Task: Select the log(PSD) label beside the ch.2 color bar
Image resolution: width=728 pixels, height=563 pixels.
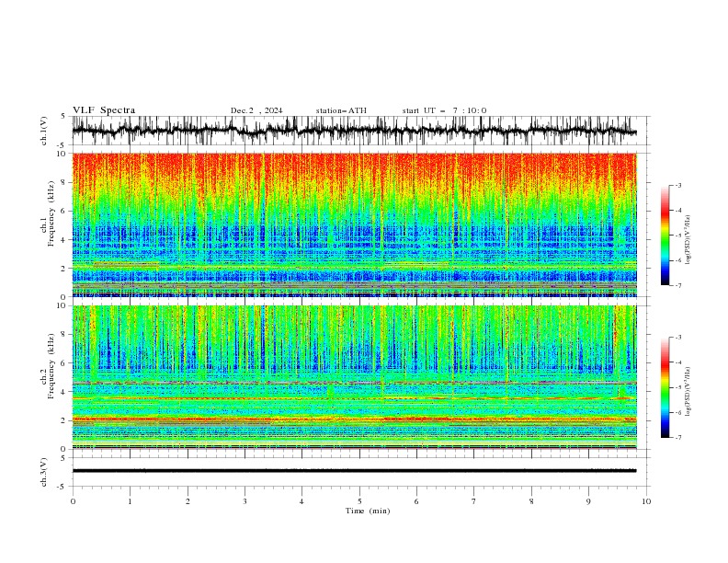Action: click(688, 392)
